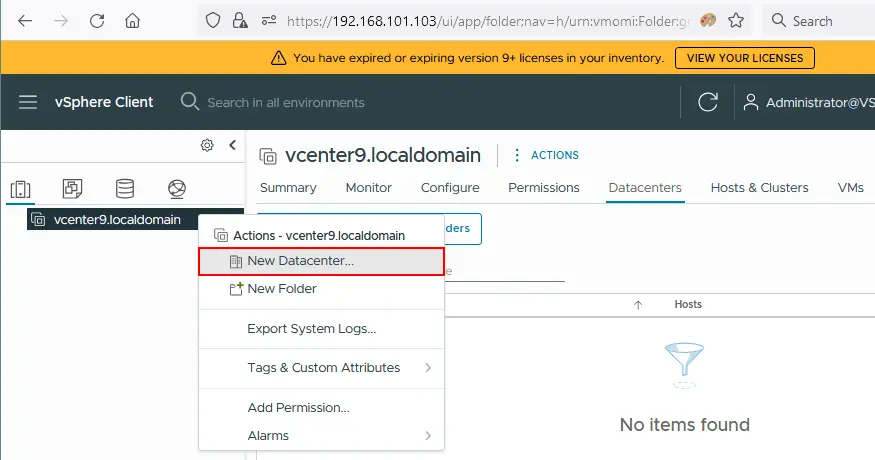The width and height of the screenshot is (875, 460).
Task: Click the browser forward arrow
Action: coord(61,21)
